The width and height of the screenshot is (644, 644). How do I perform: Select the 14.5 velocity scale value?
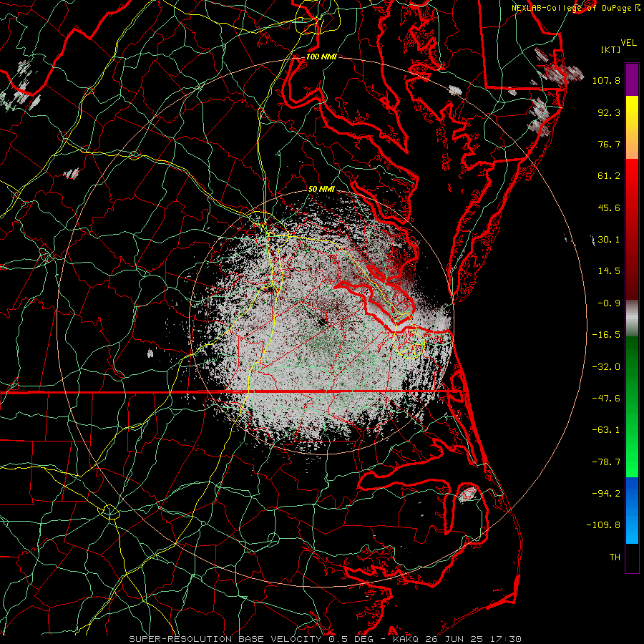click(x=609, y=271)
